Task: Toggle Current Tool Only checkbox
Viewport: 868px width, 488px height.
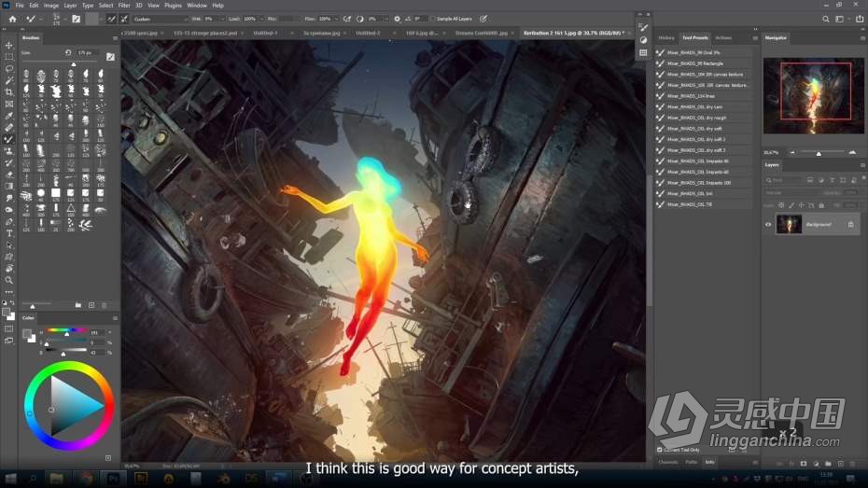Action: click(659, 450)
